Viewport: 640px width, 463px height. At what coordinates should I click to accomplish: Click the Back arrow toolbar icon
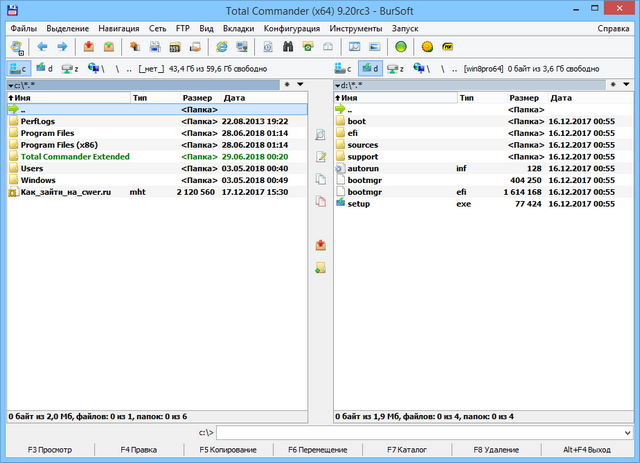(43, 46)
